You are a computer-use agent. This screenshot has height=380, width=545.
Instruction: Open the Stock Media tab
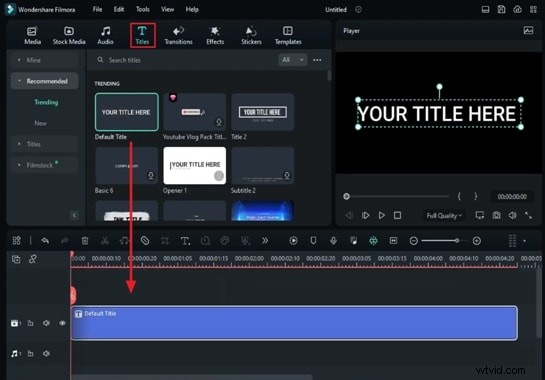(x=69, y=35)
